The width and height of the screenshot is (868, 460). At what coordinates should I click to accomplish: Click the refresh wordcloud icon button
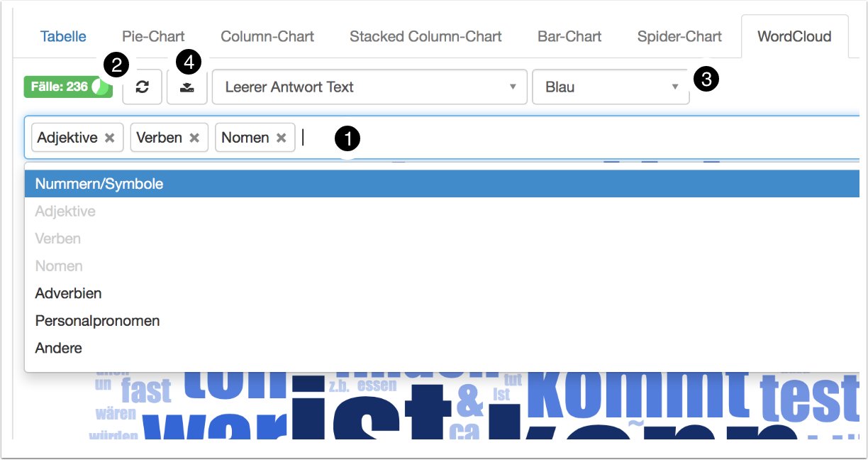[x=143, y=87]
